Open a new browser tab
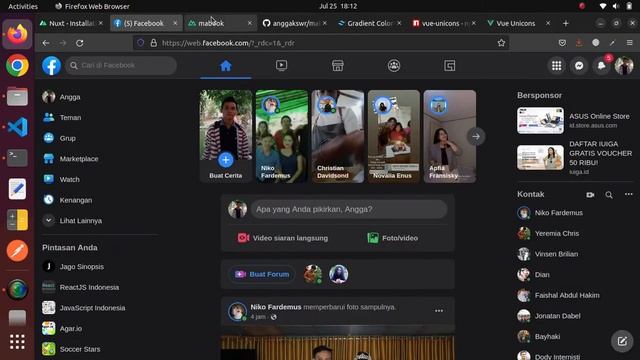 (x=565, y=23)
